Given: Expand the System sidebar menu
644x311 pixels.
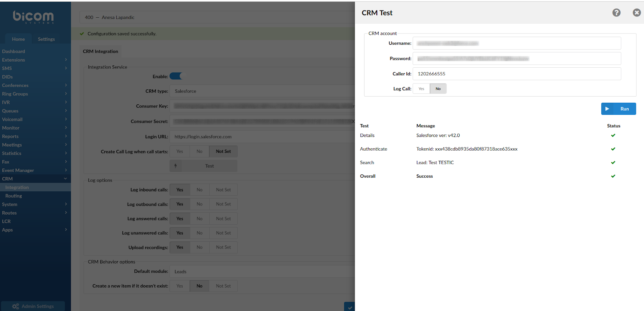Looking at the screenshot, I should coord(35,205).
